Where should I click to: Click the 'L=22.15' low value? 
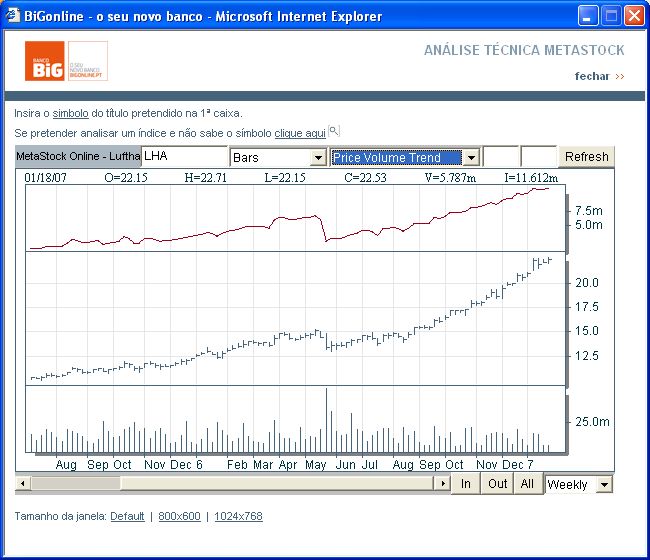[285, 178]
